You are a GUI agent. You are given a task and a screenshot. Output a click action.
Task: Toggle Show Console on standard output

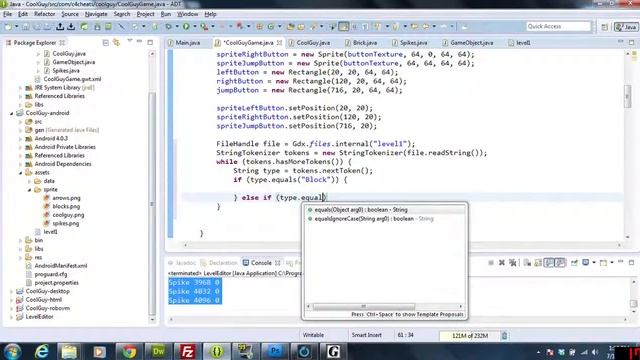tap(549, 262)
